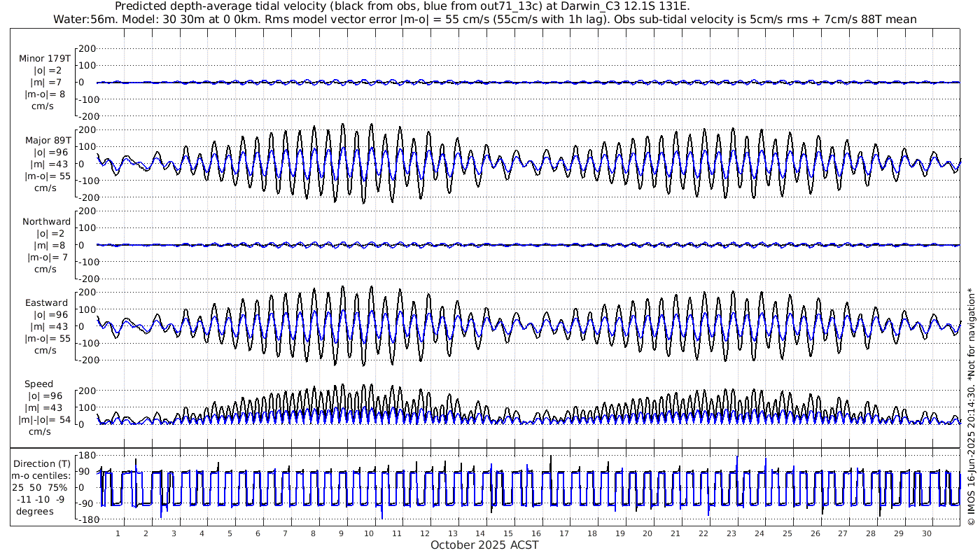Click the 'Eastward' panel label
Viewport: 980px width, 560px height.
pyautogui.click(x=46, y=303)
